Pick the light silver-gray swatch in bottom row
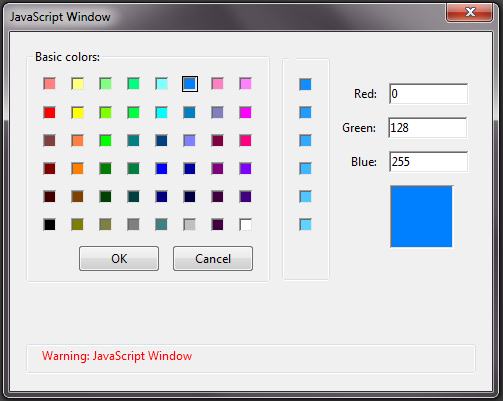The image size is (503, 401). pos(189,225)
